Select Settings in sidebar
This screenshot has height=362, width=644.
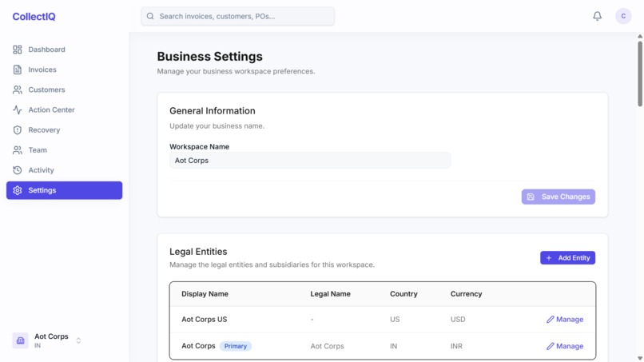coord(64,190)
